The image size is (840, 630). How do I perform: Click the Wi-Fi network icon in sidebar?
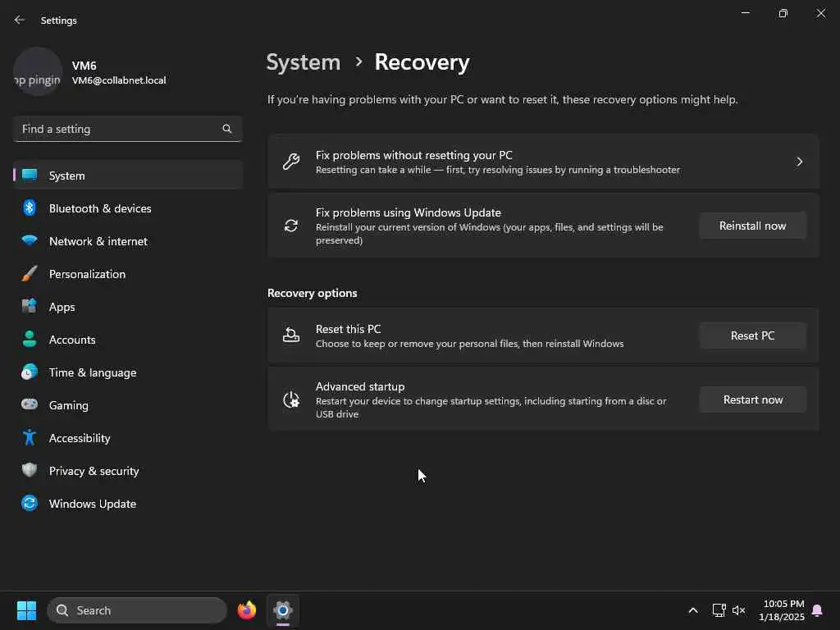coord(30,240)
